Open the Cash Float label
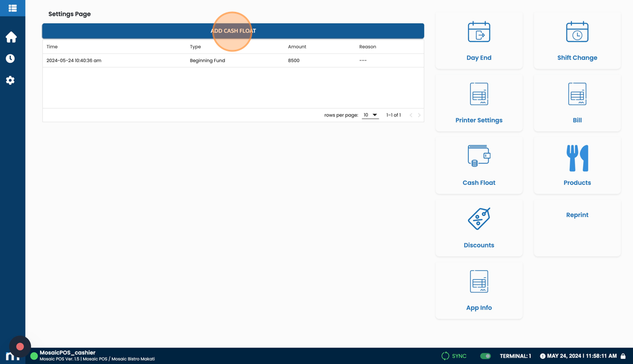633x364 pixels. (479, 183)
